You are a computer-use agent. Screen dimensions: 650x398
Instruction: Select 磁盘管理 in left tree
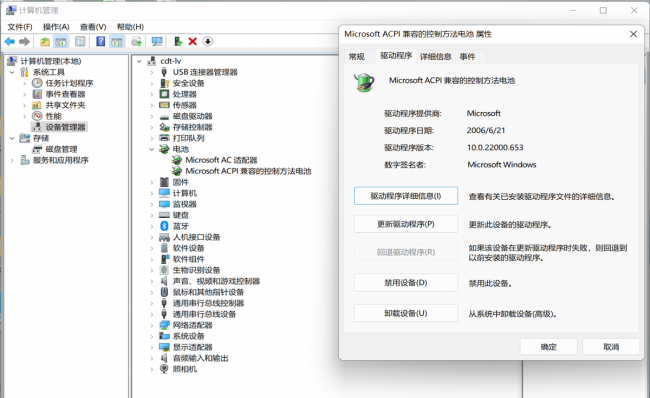coord(61,149)
